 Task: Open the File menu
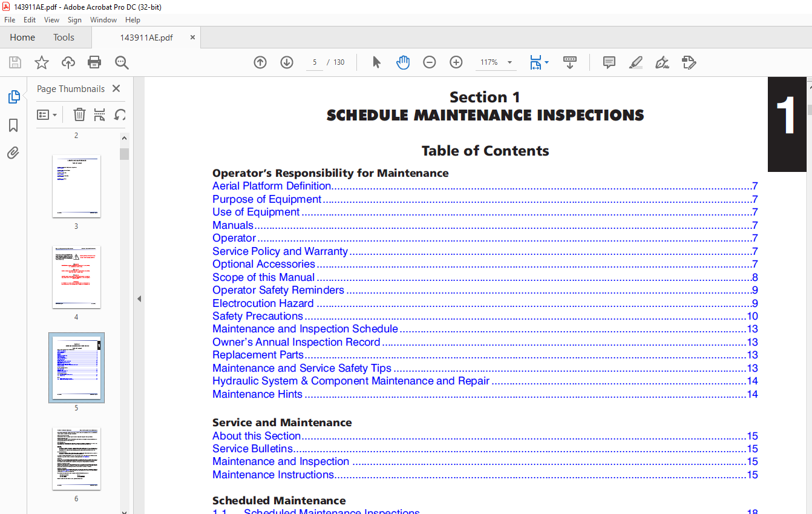point(10,20)
